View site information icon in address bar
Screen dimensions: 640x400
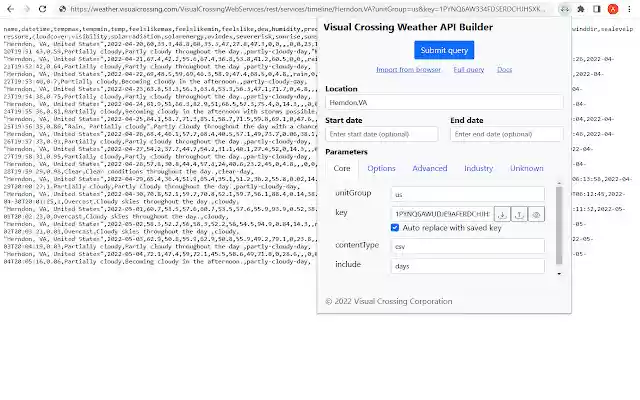(62, 9)
